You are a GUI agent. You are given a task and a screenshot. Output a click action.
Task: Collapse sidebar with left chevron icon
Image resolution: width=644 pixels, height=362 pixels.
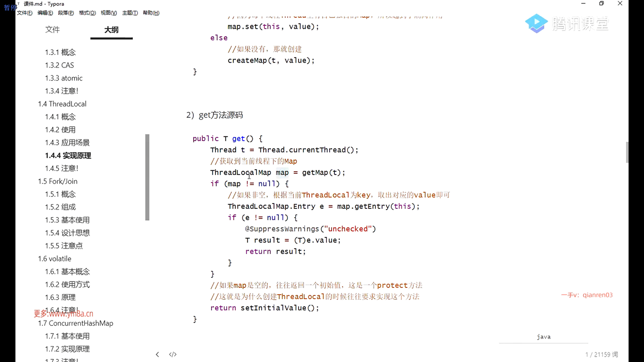[x=157, y=354]
